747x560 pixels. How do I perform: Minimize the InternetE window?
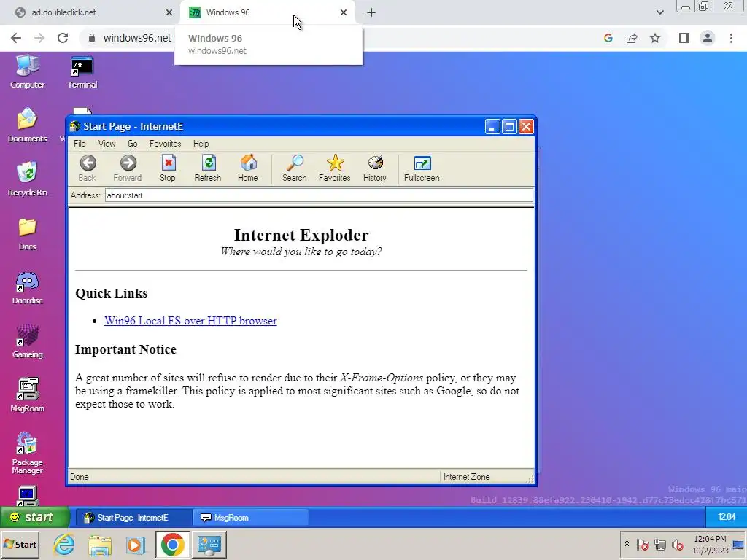[492, 127]
